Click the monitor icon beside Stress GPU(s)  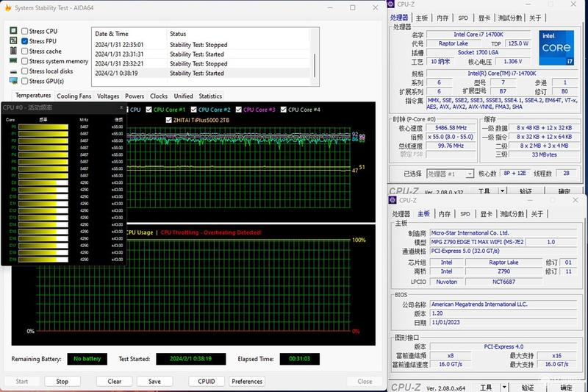(13, 81)
